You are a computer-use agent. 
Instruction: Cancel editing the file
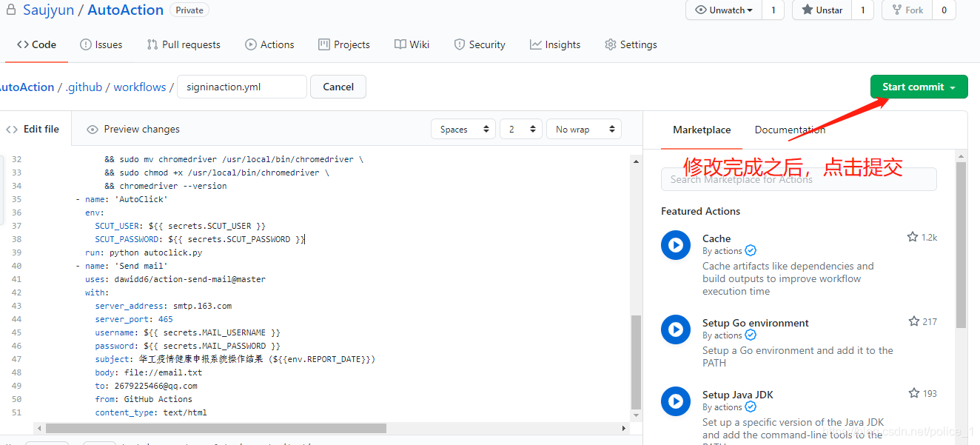338,87
